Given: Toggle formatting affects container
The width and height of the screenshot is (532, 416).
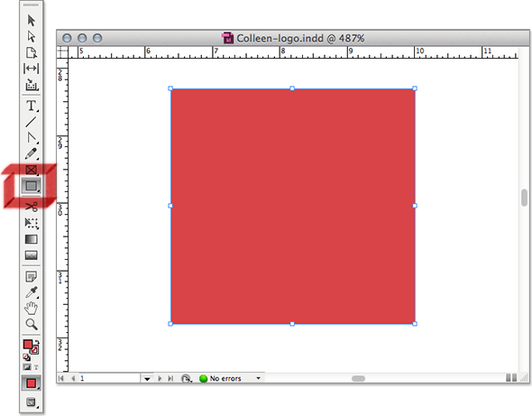Looking at the screenshot, I should pyautogui.click(x=27, y=367).
